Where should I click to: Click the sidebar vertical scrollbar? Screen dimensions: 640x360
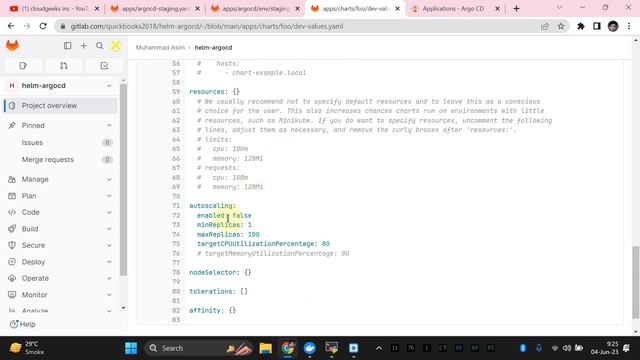123,180
